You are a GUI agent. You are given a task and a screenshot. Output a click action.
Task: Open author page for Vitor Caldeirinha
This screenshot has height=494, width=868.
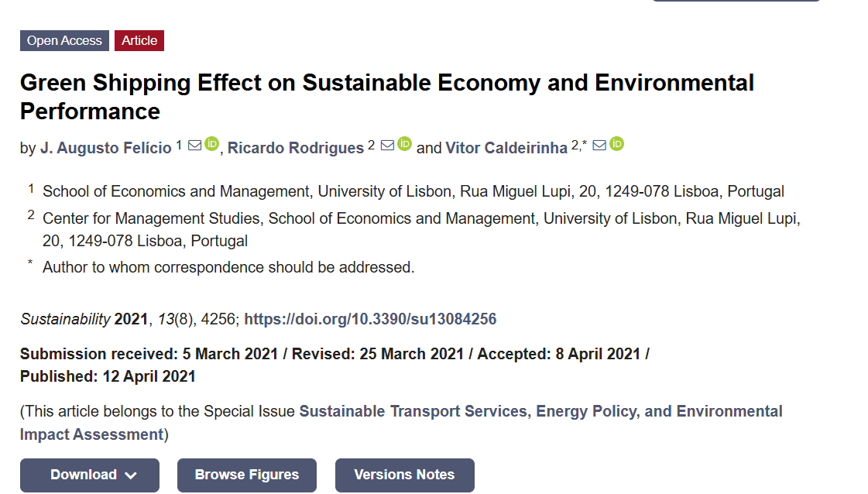coord(506,148)
